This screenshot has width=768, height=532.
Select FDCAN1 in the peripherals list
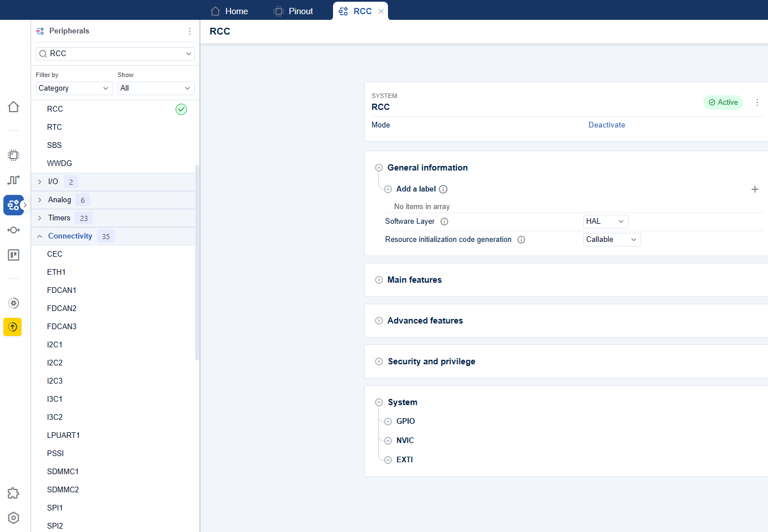point(62,290)
